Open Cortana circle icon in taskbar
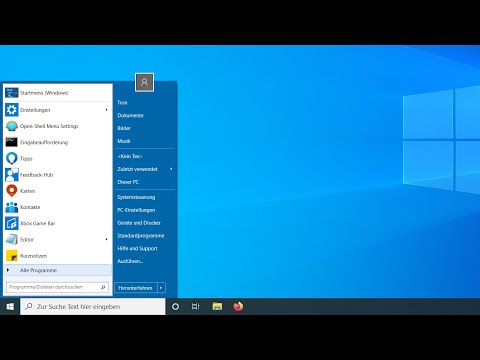480x360 pixels. (175, 306)
